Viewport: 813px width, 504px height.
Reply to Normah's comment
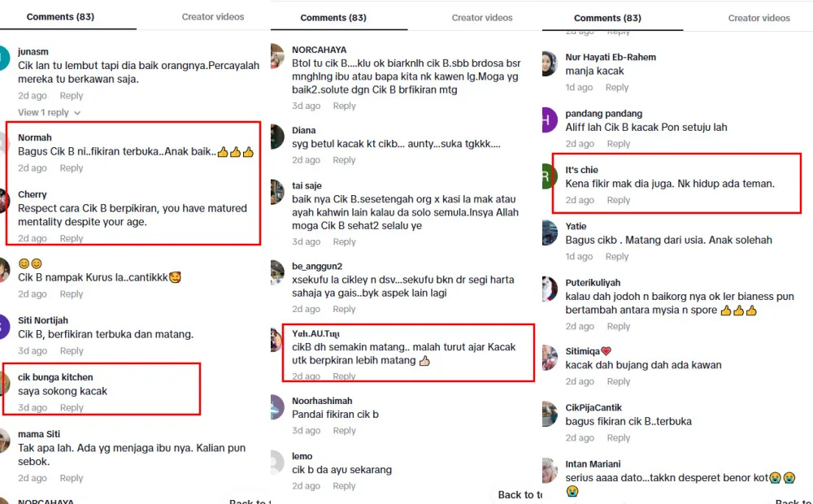pos(72,168)
